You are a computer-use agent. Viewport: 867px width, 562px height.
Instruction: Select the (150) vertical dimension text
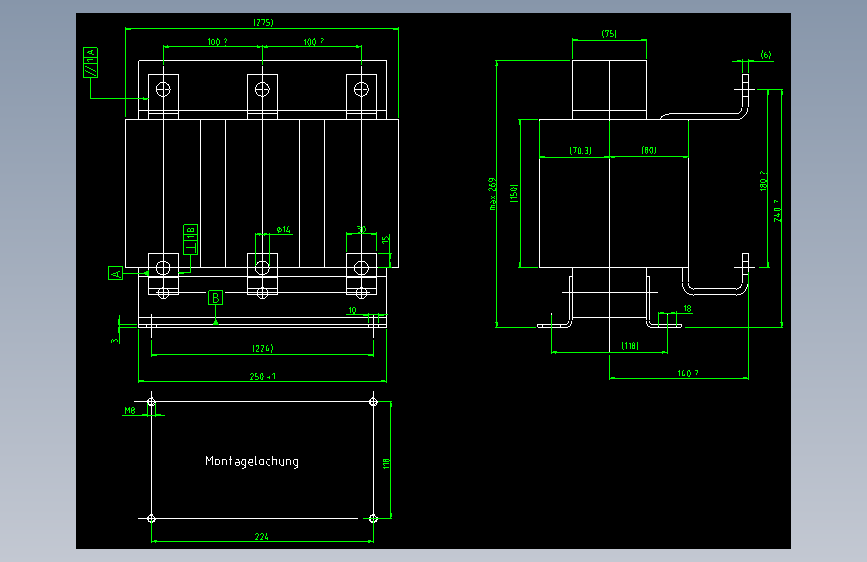514,193
